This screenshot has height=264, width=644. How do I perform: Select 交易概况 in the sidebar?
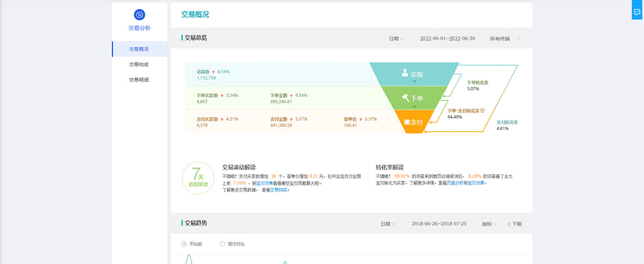pos(139,50)
